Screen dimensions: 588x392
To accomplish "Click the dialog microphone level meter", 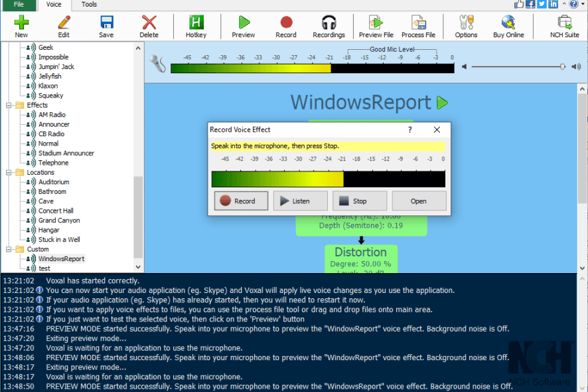I will click(x=329, y=179).
